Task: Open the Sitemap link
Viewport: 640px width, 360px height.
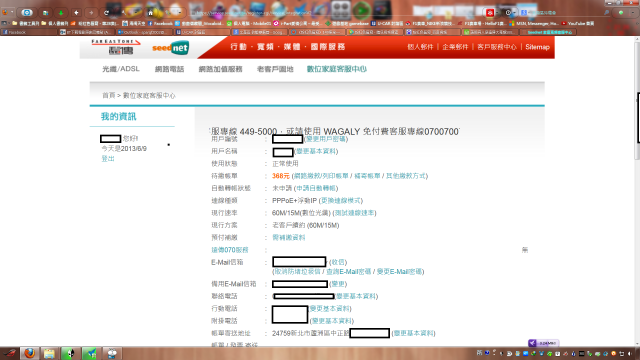Action: [538, 47]
